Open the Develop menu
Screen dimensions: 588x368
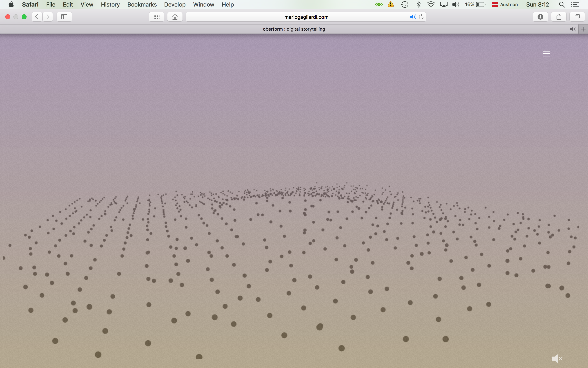(x=175, y=4)
